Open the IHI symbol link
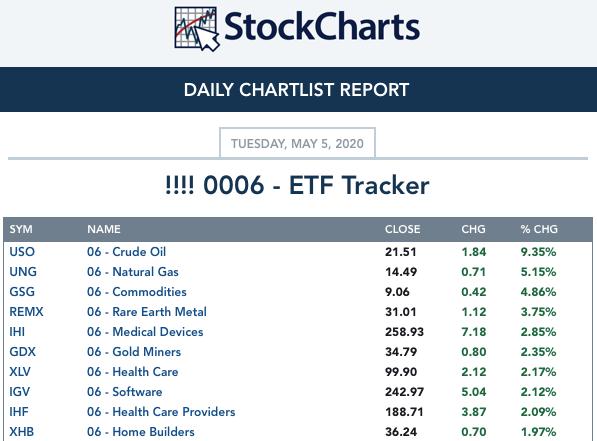597x441 pixels. tap(17, 332)
